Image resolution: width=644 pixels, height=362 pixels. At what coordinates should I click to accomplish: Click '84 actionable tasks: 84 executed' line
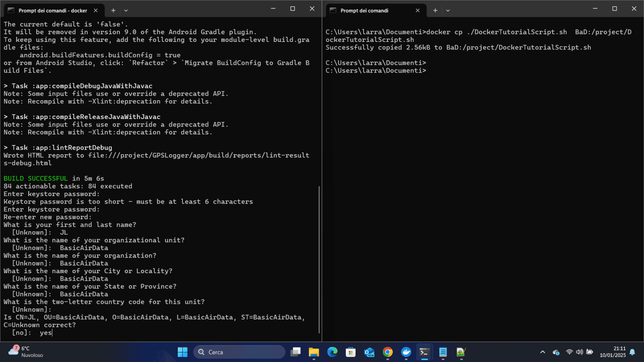click(x=68, y=186)
